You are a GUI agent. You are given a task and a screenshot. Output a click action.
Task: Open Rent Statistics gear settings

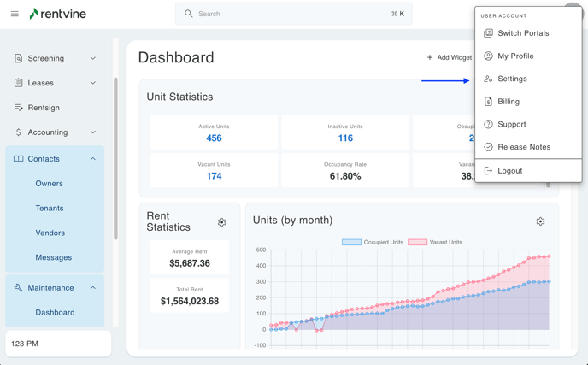click(221, 222)
